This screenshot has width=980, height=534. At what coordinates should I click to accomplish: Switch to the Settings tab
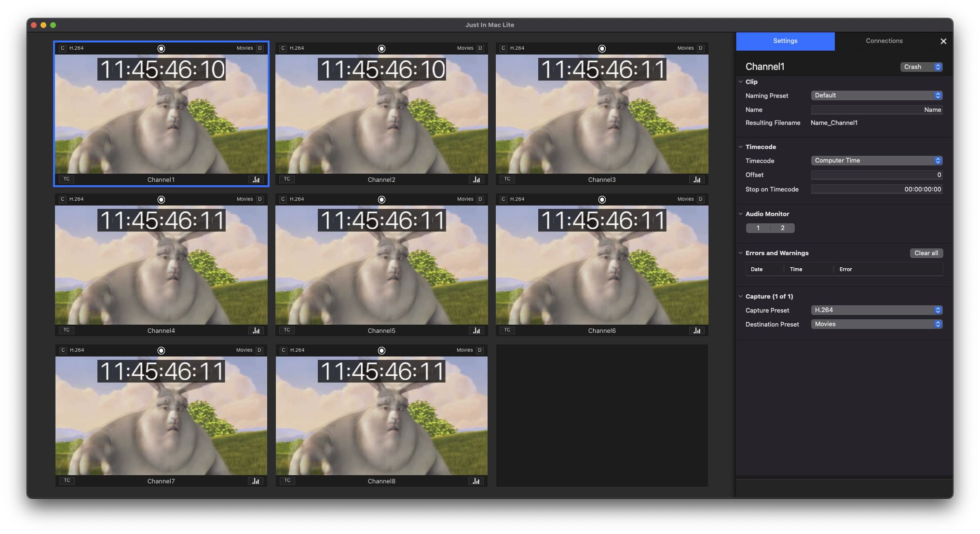785,41
